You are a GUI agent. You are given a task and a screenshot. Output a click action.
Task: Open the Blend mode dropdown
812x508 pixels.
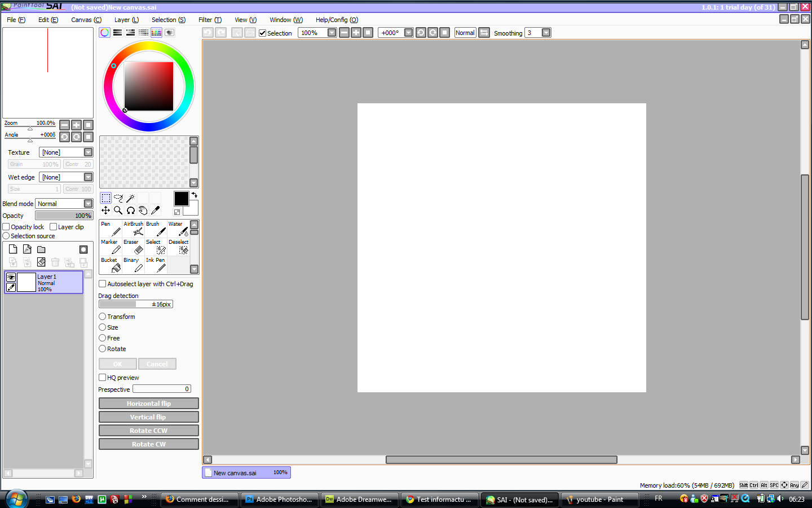pyautogui.click(x=88, y=204)
